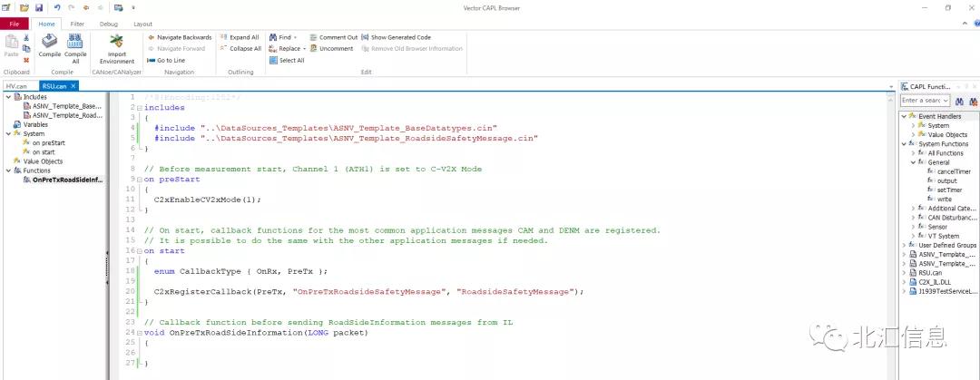Close the RSU.can document tab
Viewport: 980px width, 380px height.
(73, 86)
